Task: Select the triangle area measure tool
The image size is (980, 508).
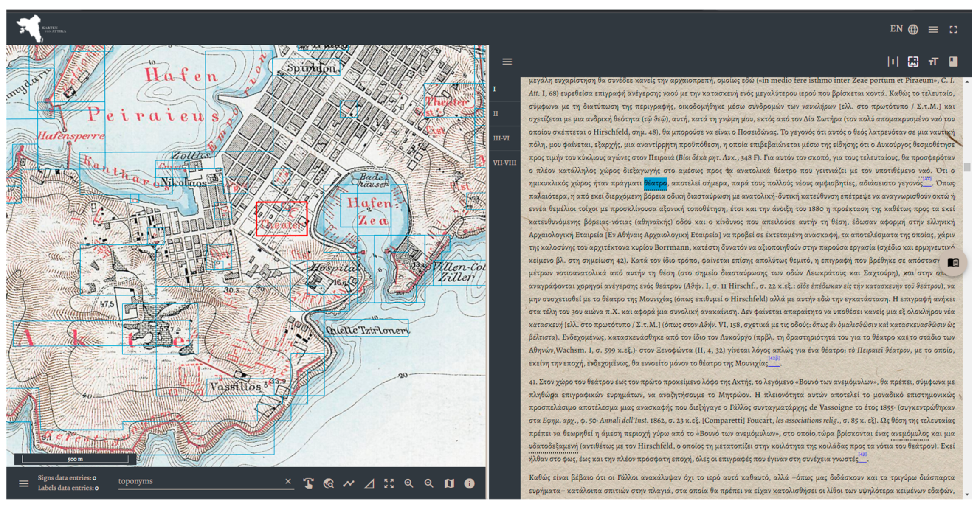Action: pos(369,483)
